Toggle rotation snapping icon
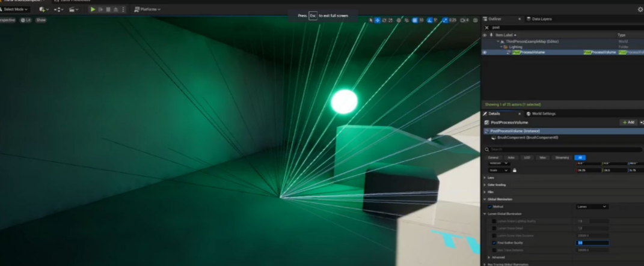 point(429,20)
